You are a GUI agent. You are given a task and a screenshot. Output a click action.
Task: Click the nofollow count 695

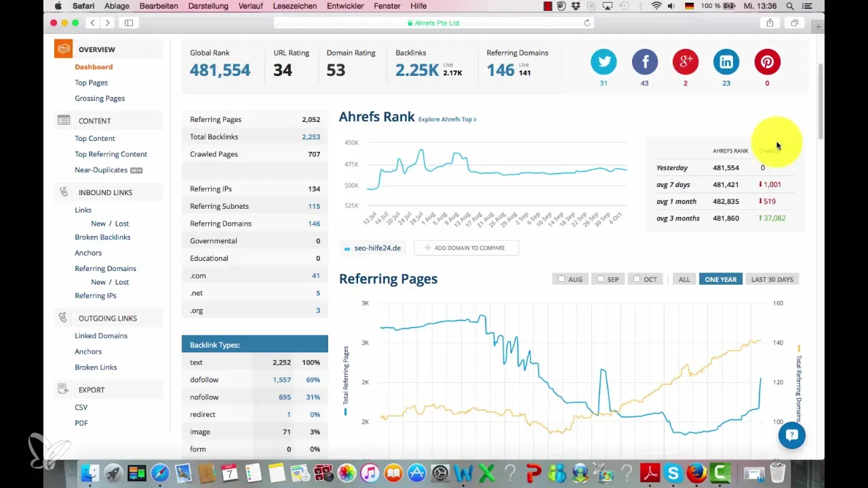click(285, 397)
